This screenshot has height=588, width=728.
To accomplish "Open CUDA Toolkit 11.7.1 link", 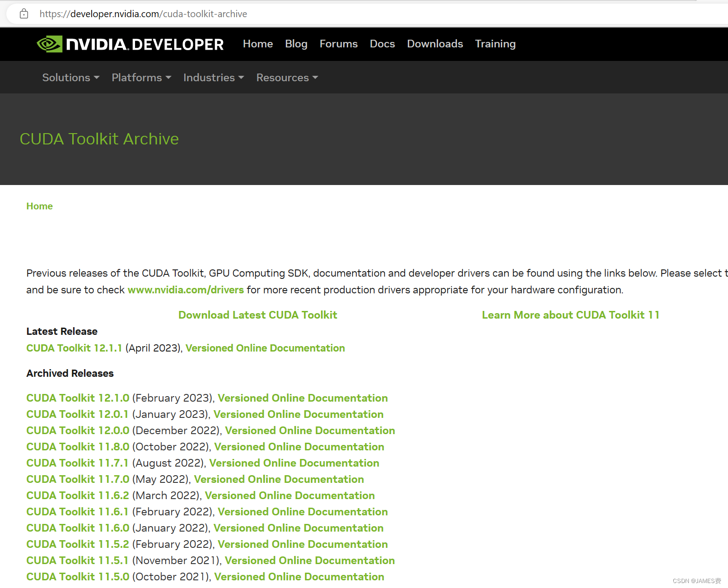I will (x=77, y=463).
